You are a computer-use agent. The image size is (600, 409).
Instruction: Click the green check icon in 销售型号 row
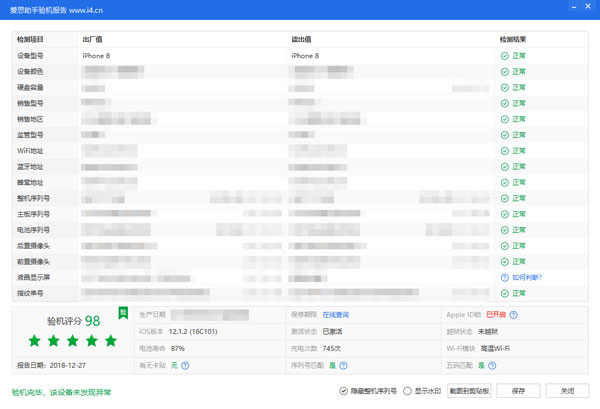(505, 103)
